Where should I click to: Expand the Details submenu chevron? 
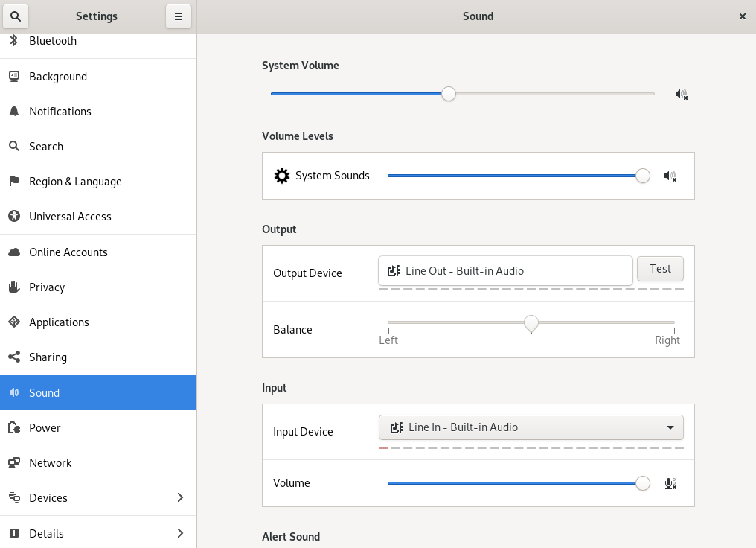point(180,533)
